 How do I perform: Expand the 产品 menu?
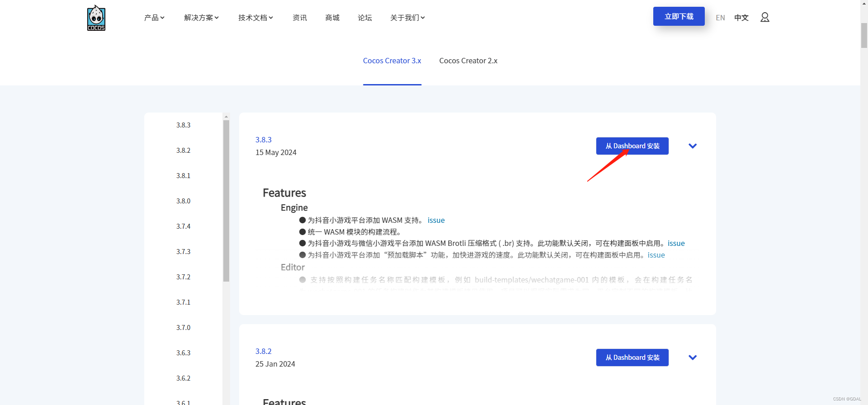pos(154,18)
